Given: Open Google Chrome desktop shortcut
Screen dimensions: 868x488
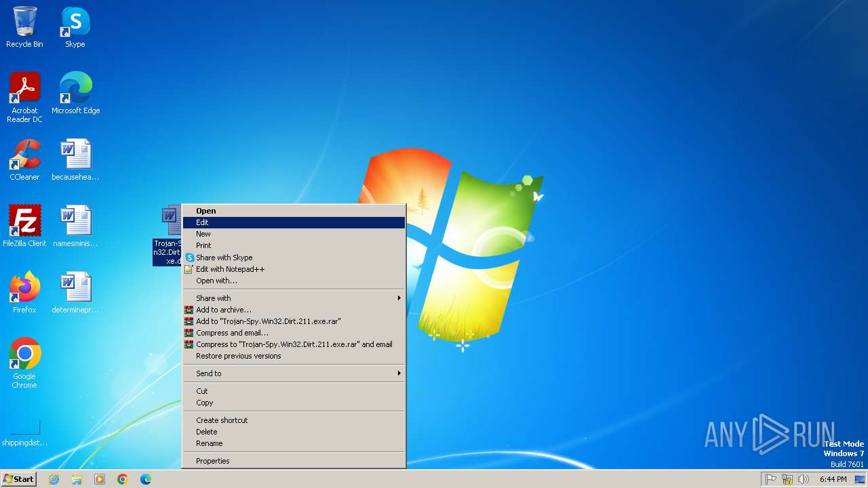Looking at the screenshot, I should click(x=24, y=363).
